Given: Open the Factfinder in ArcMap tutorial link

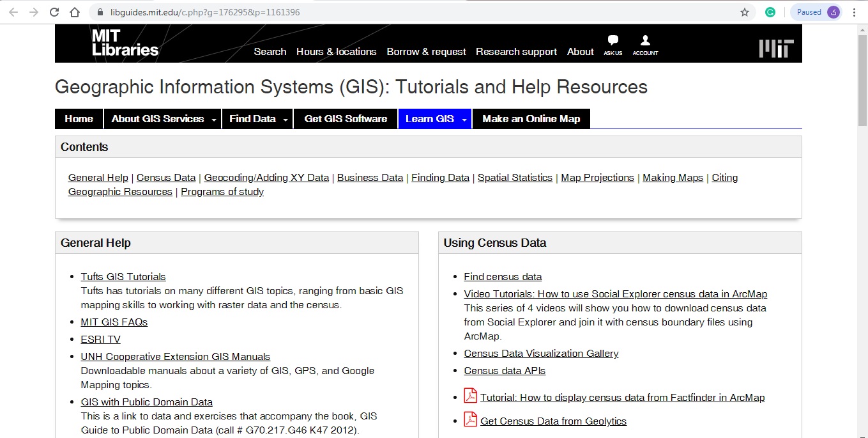Looking at the screenshot, I should pyautogui.click(x=623, y=398).
